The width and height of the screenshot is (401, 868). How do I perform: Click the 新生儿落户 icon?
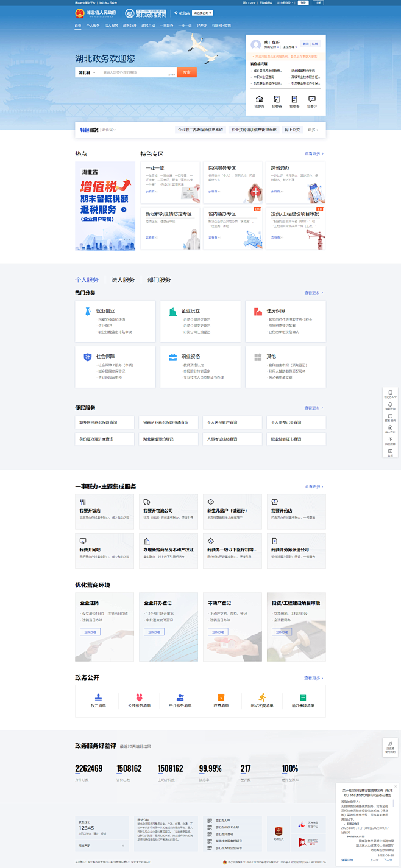point(210,502)
